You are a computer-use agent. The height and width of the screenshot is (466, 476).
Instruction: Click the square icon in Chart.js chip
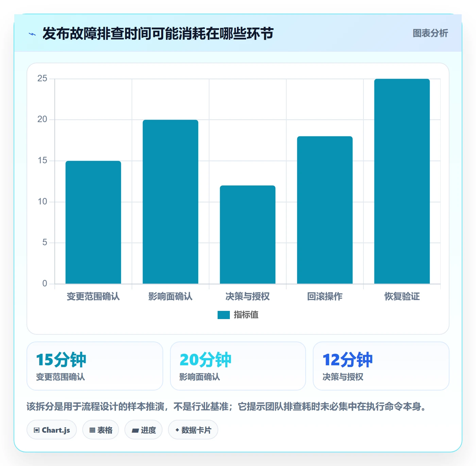tap(37, 430)
